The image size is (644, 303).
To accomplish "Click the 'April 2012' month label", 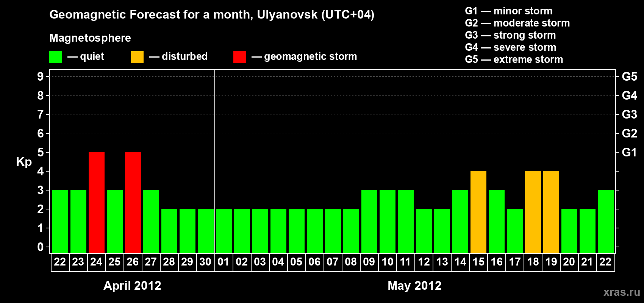I will (132, 286).
